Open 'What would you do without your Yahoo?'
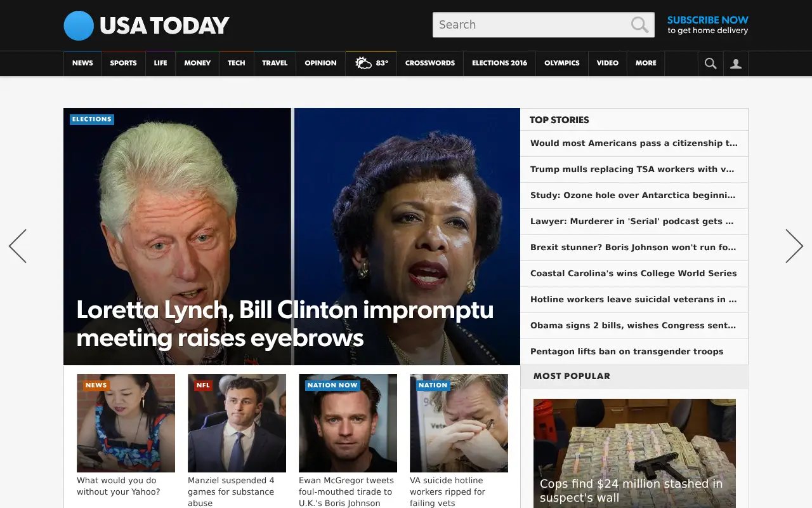 (x=119, y=486)
